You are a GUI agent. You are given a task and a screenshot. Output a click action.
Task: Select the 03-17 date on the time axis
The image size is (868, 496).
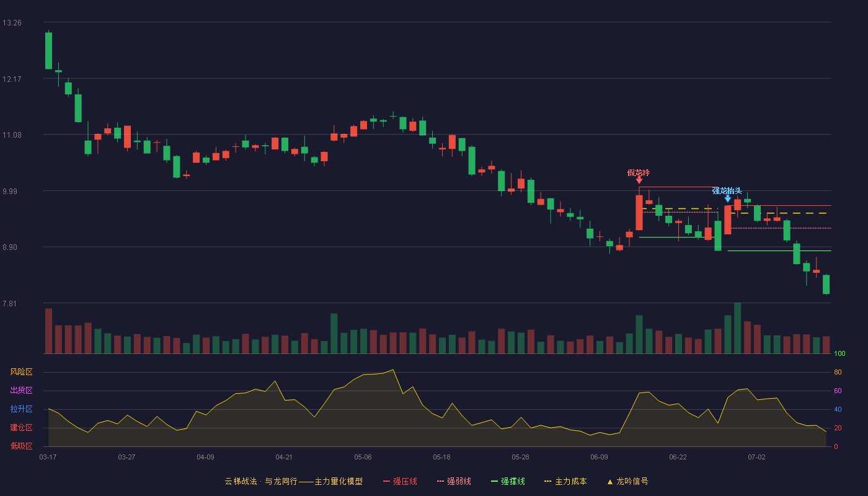(48, 457)
